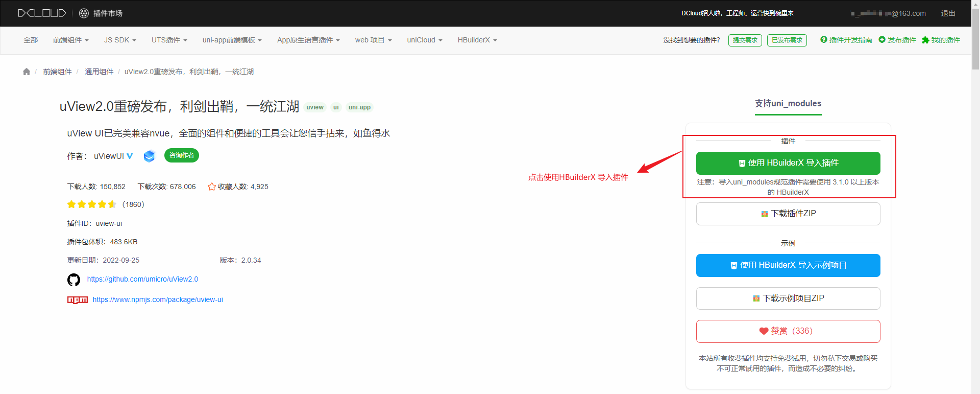Viewport: 980px width, 394px height.
Task: Open the uViewUI author name
Action: 109,156
